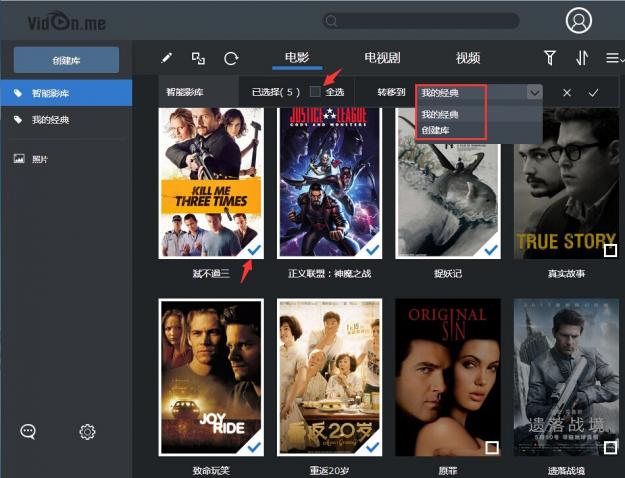Click the 原罪 title text
625x478 pixels.
[x=448, y=471]
